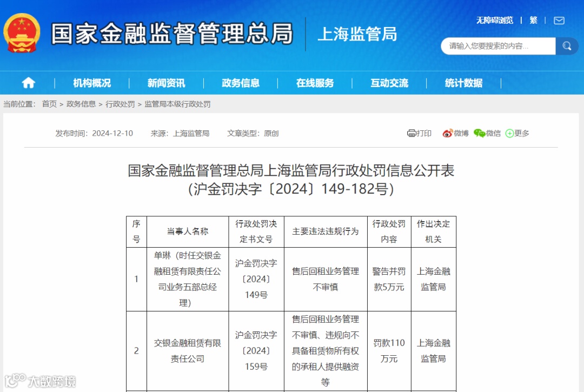Click the 无障碍浏览 link
The image size is (584, 392).
495,20
